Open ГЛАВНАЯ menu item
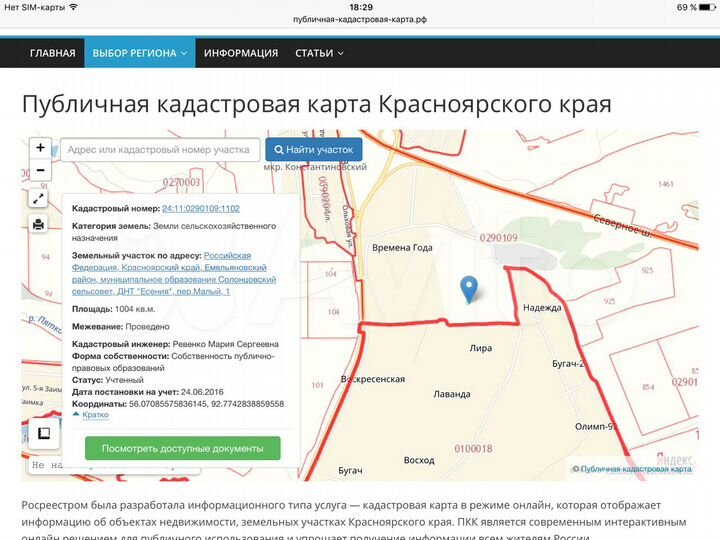 click(53, 53)
